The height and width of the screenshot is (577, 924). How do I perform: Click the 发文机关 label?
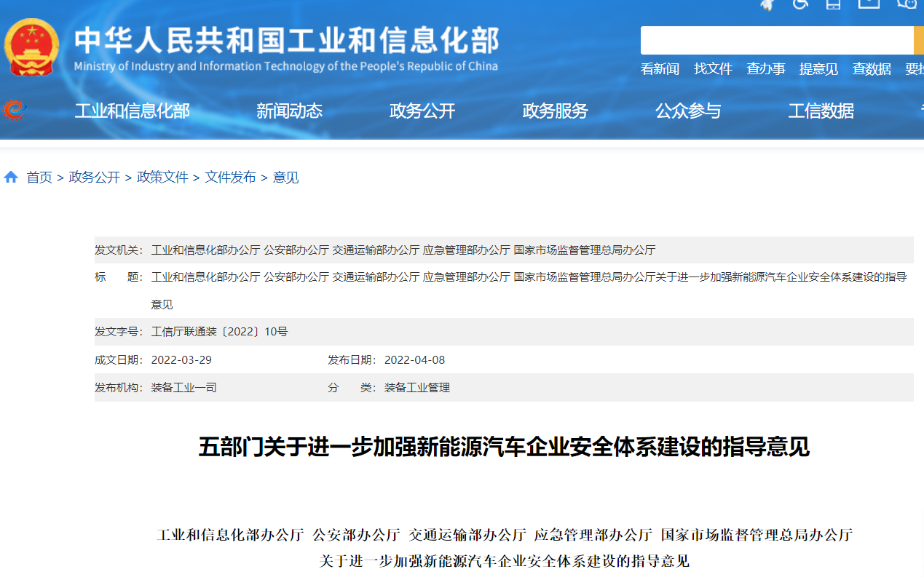(x=119, y=250)
